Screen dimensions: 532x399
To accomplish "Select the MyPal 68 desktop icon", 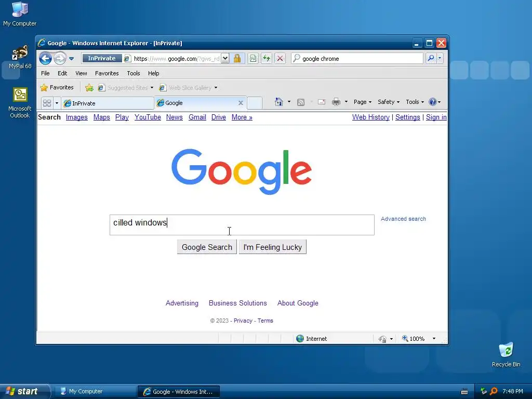I will (x=20, y=57).
